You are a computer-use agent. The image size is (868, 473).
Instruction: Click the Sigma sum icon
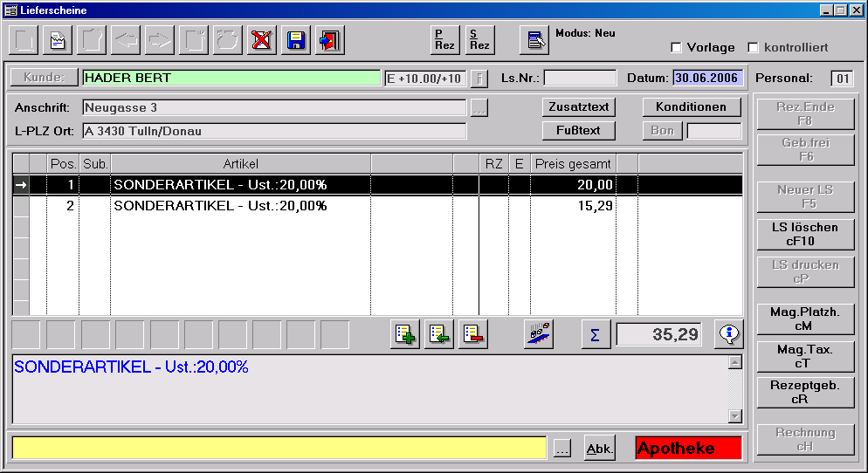(x=596, y=334)
